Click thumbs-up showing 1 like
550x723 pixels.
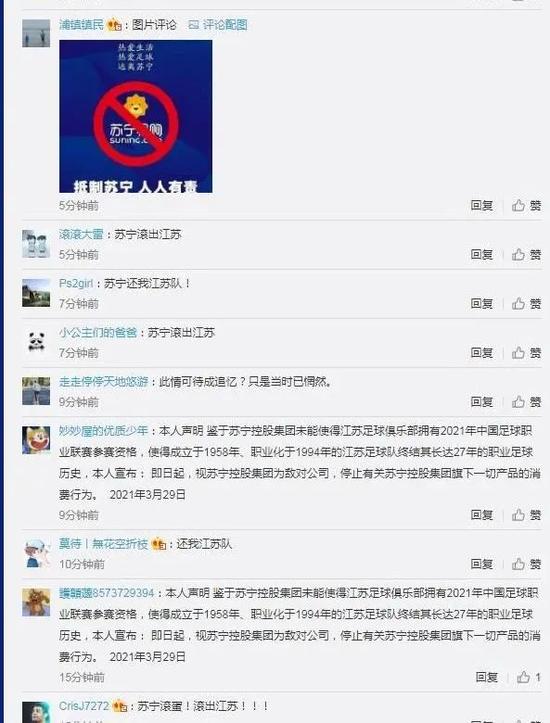[x=528, y=677]
